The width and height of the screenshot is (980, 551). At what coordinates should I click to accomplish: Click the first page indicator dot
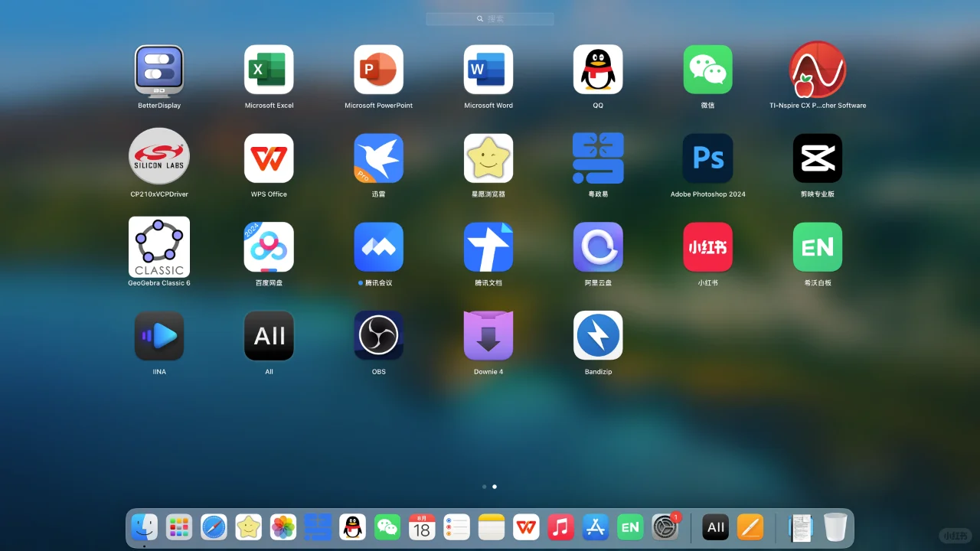click(484, 486)
